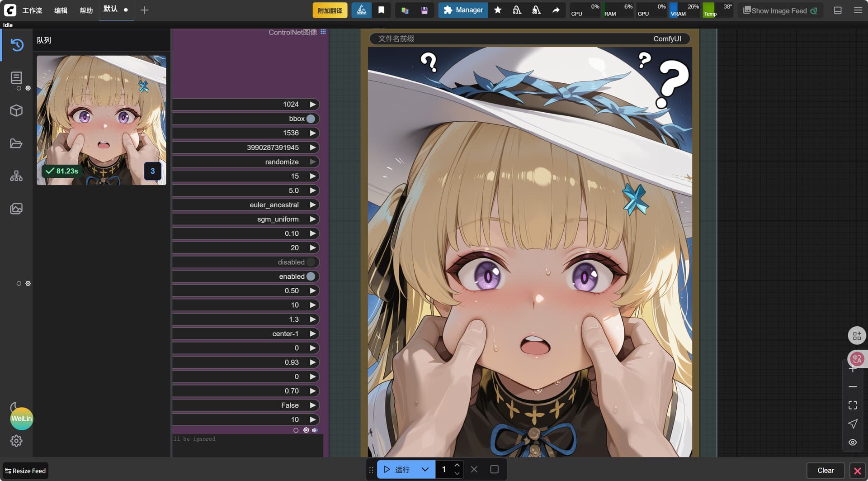Image resolution: width=868 pixels, height=481 pixels.
Task: Click the star favorites icon
Action: (498, 10)
